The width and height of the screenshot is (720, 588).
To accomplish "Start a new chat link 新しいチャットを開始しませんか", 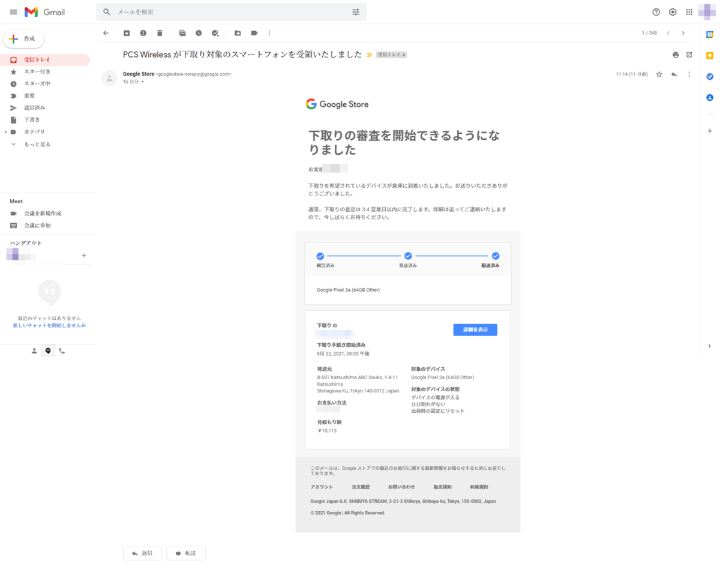I will (x=49, y=325).
